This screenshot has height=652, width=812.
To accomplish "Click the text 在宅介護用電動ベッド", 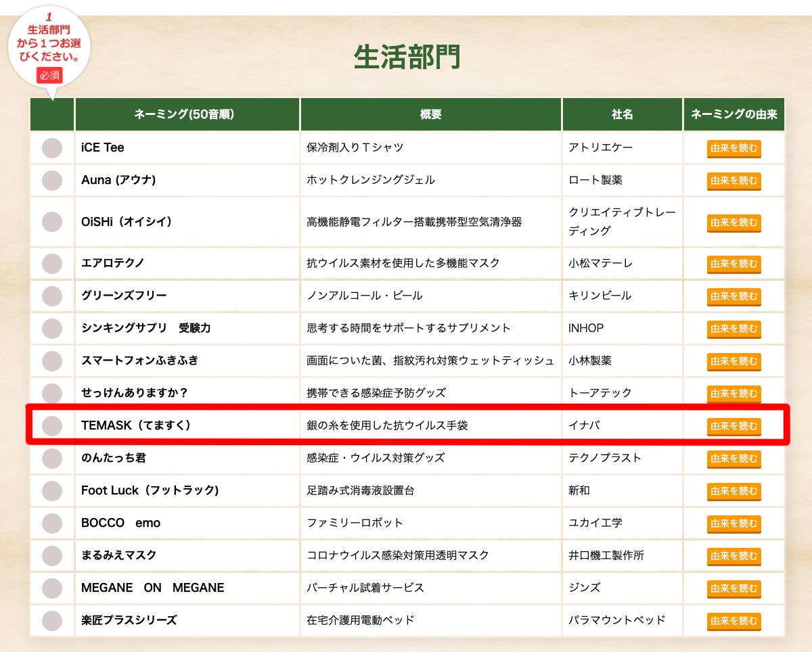I will [x=361, y=620].
